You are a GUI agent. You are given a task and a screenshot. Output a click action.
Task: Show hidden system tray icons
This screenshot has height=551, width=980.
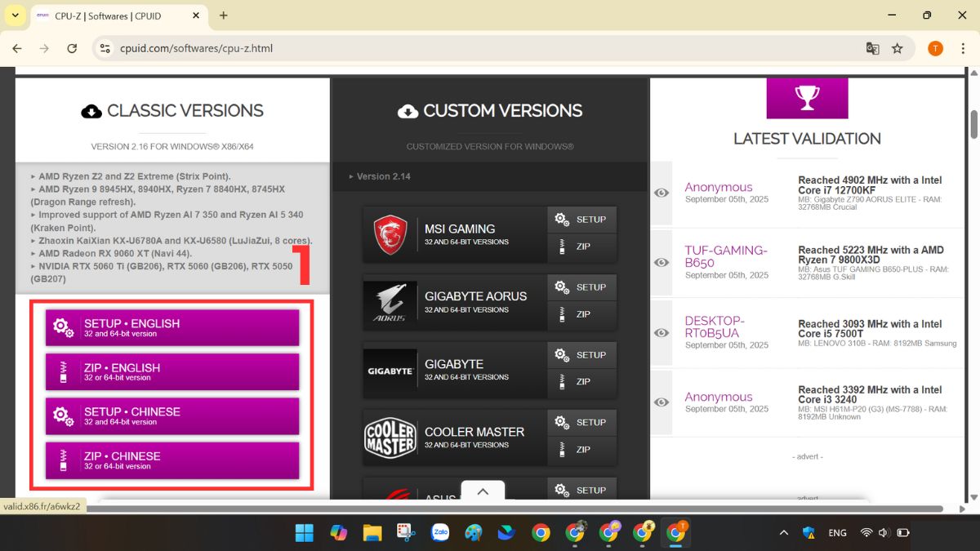(784, 533)
